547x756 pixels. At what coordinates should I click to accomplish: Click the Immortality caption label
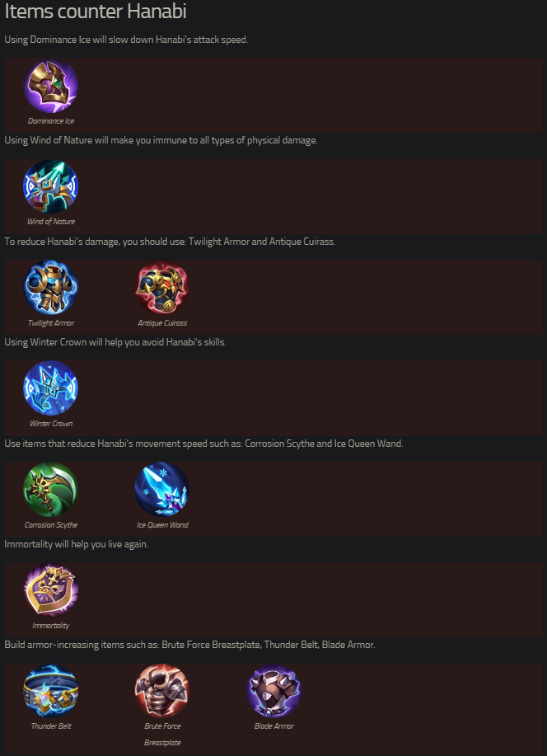tap(51, 626)
